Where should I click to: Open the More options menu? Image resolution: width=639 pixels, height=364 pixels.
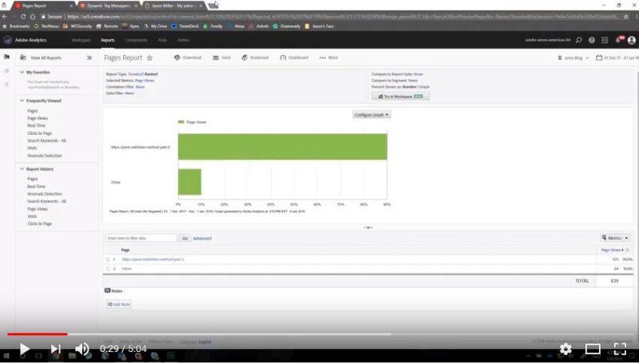[x=329, y=57]
